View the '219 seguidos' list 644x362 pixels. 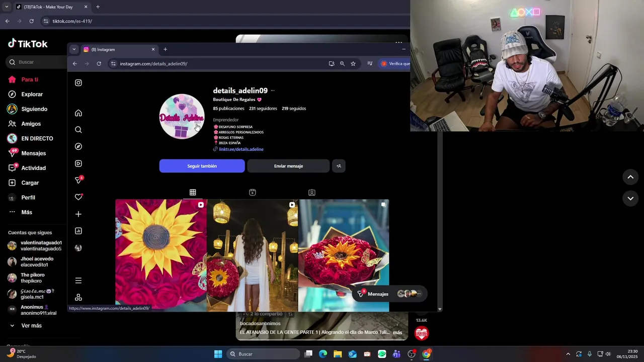tap(294, 109)
